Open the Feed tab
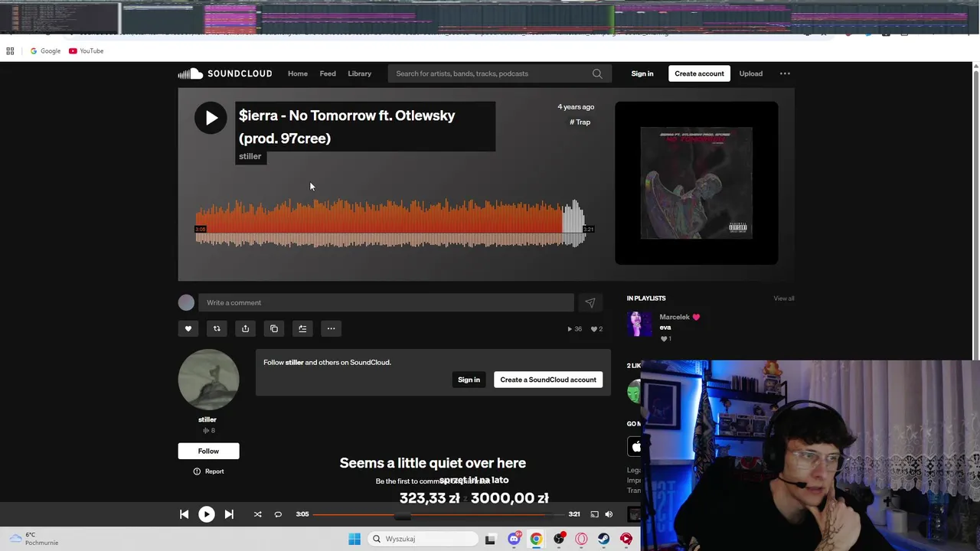Screen dimensions: 980x551 [x=328, y=73]
